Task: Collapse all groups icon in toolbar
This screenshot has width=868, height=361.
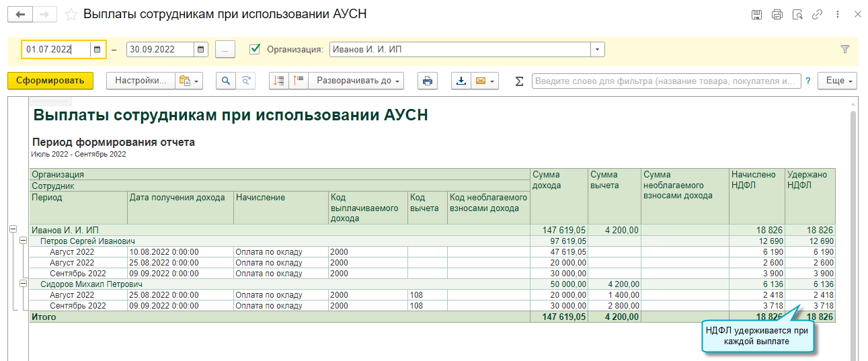Action: [x=279, y=81]
